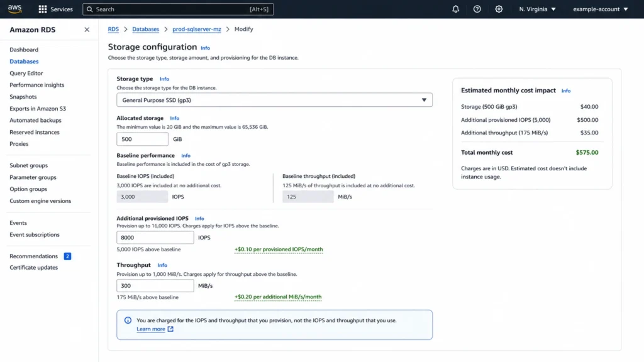The width and height of the screenshot is (644, 362).
Task: Open Automated backups
Action: pyautogui.click(x=35, y=120)
